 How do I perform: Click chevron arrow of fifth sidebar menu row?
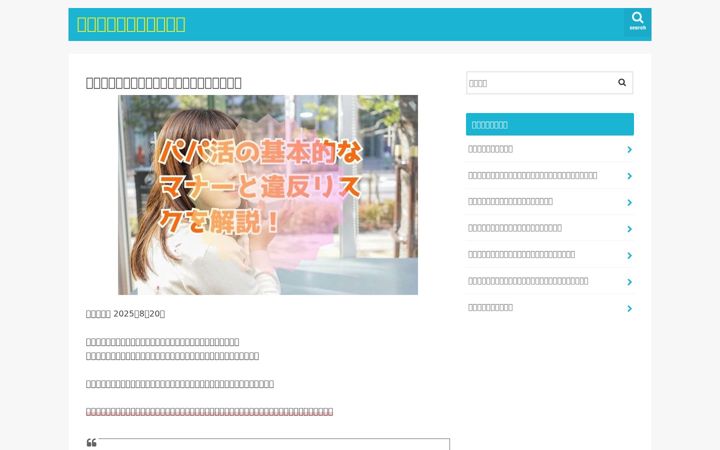click(630, 256)
